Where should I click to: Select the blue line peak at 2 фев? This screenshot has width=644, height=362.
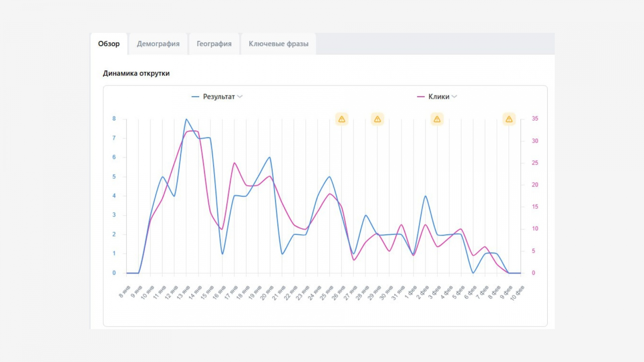coord(425,196)
